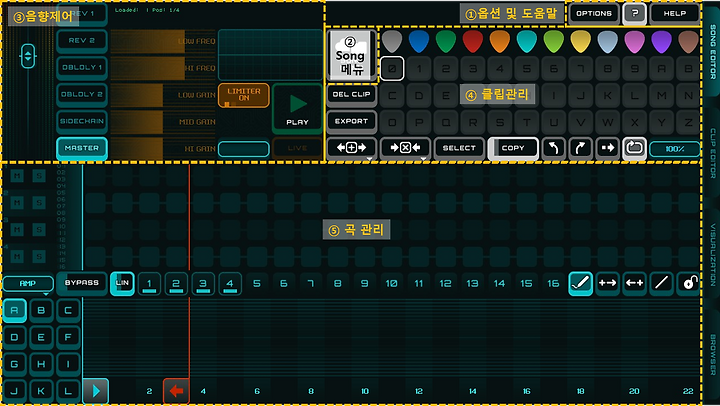This screenshot has width=720, height=406.
Task: Select the MASTER effects tab
Action: pyautogui.click(x=82, y=148)
